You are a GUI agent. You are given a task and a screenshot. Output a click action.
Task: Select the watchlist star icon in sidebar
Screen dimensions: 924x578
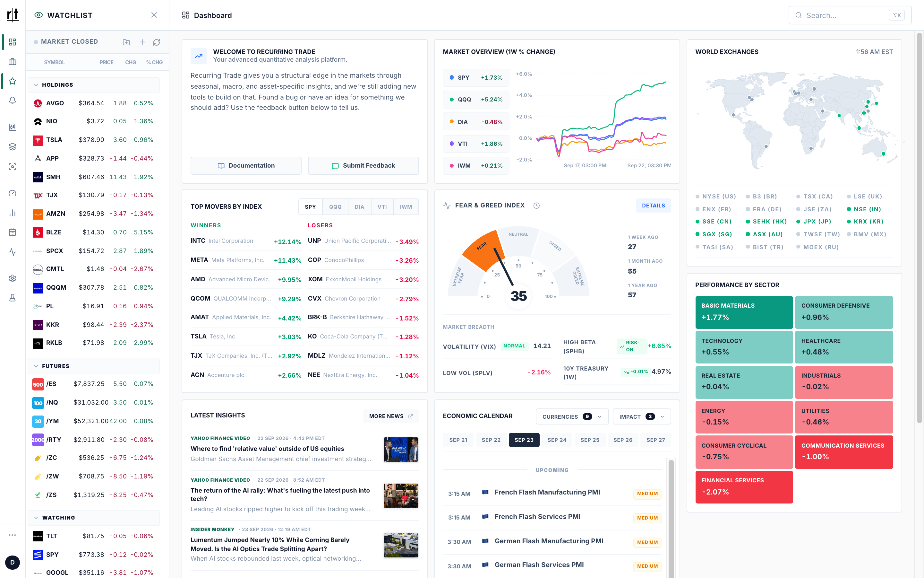13,81
